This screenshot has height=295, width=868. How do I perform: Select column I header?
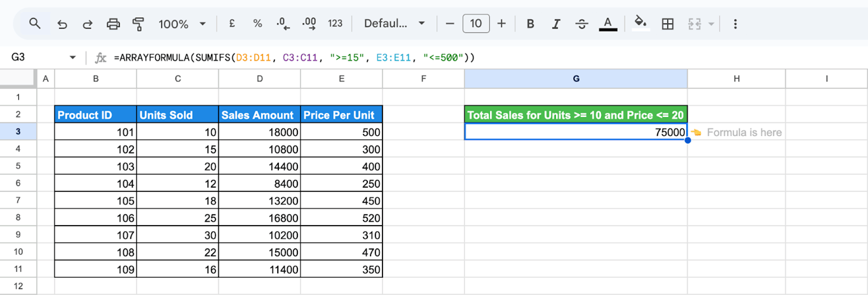coord(826,79)
